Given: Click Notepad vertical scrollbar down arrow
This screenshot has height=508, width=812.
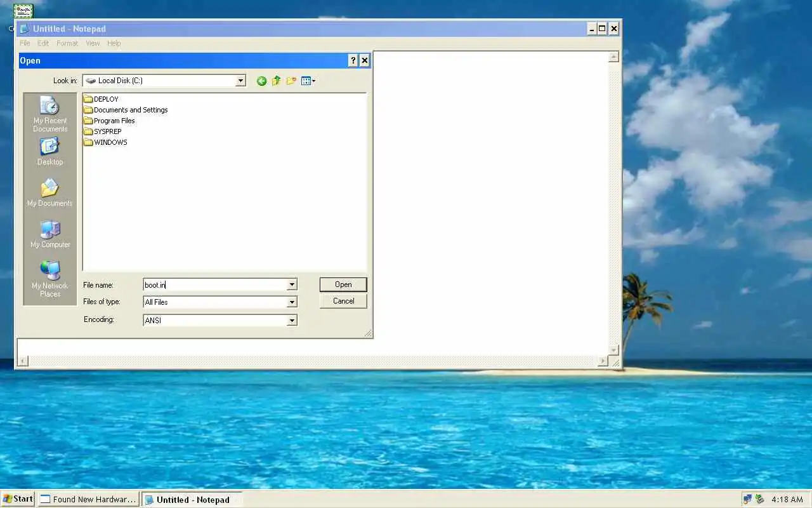Looking at the screenshot, I should (613, 350).
